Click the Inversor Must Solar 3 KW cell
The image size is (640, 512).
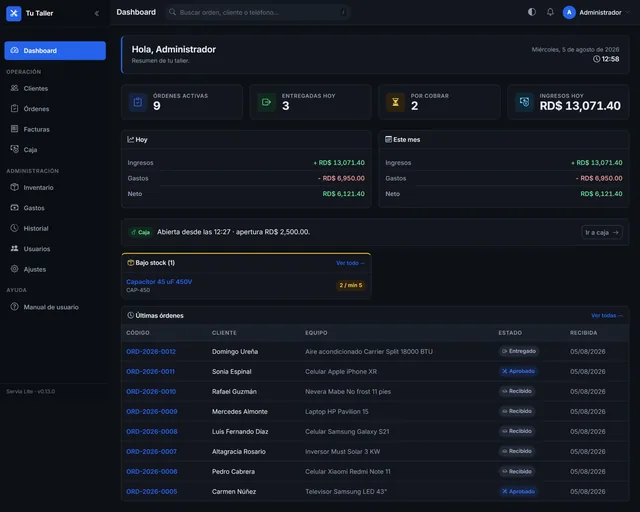(x=342, y=452)
